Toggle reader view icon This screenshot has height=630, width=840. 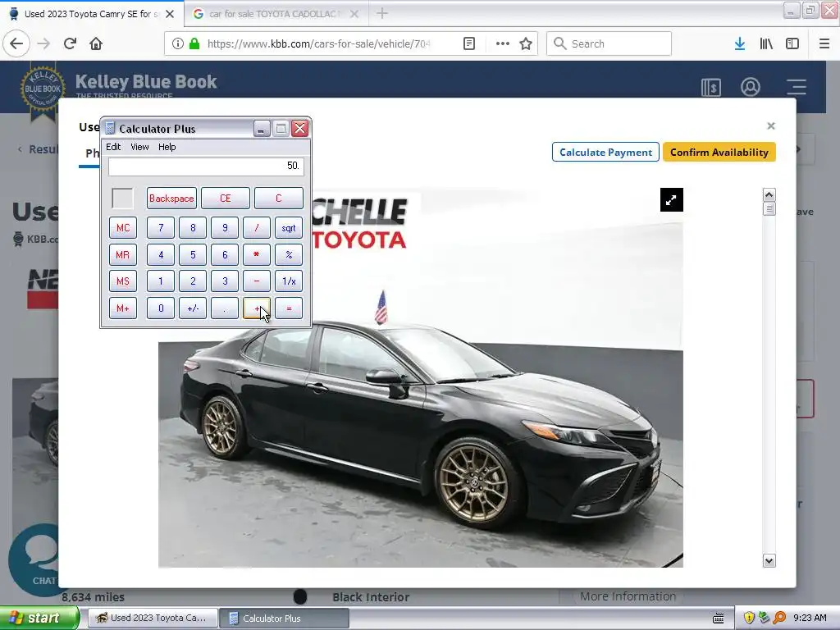pos(468,43)
